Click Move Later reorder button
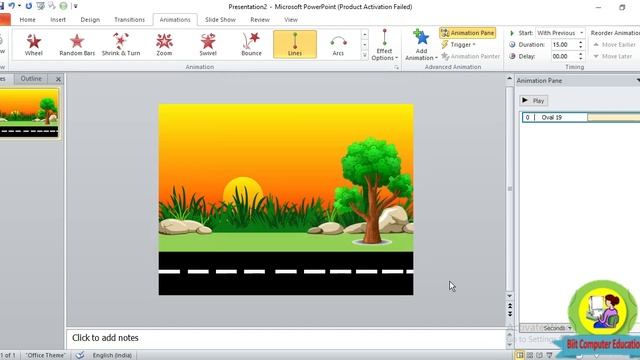Viewport: 640px width, 360px height. pos(612,56)
